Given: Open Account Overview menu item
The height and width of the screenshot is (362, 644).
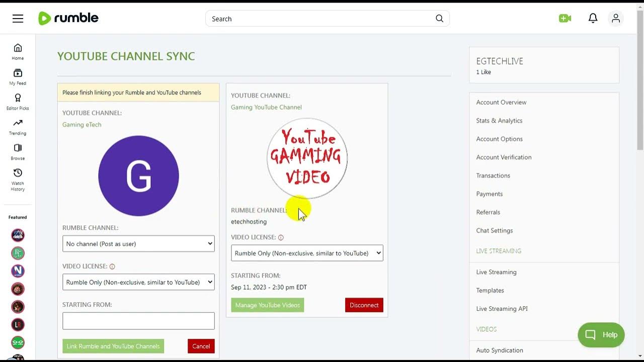Looking at the screenshot, I should (501, 102).
